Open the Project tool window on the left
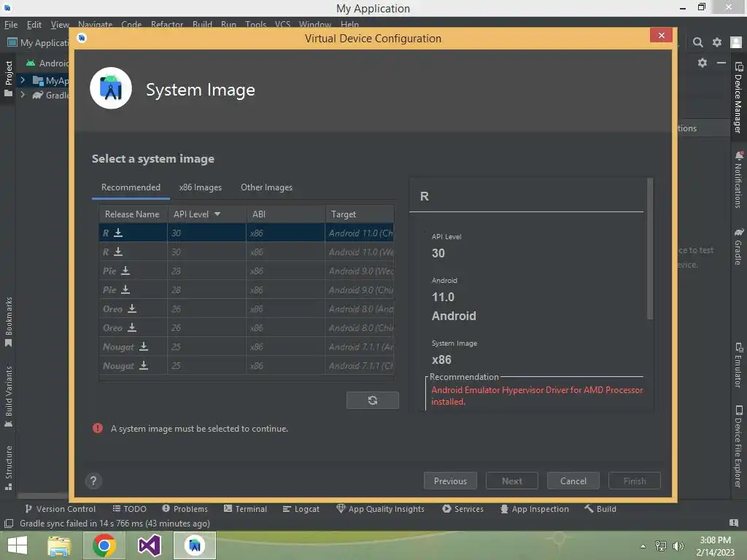This screenshot has height=560, width=747. pos(9,79)
